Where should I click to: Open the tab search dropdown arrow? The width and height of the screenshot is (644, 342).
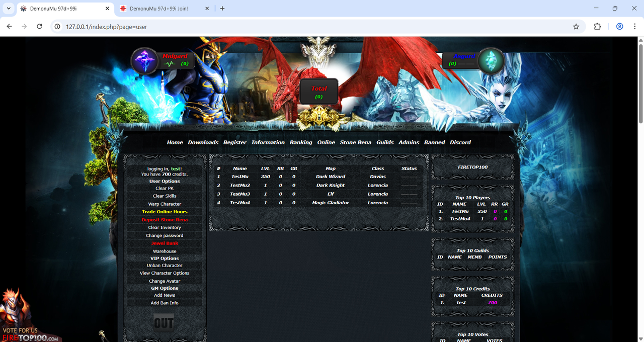pyautogui.click(x=9, y=9)
